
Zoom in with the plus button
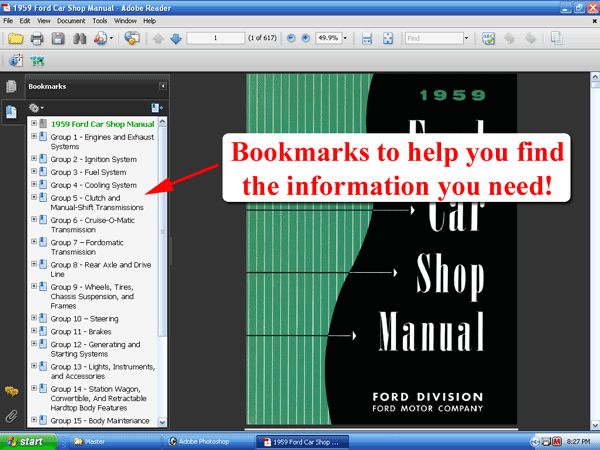305,38
